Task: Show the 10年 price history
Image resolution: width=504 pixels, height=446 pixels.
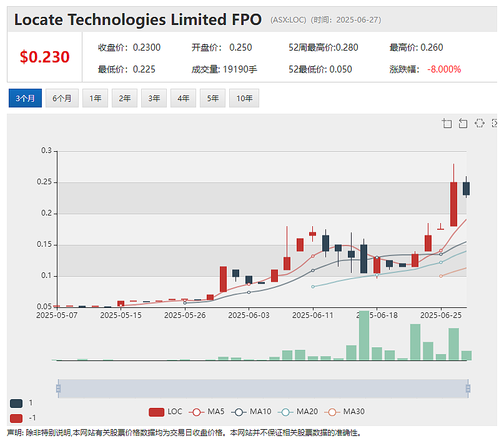Action: pyautogui.click(x=244, y=98)
